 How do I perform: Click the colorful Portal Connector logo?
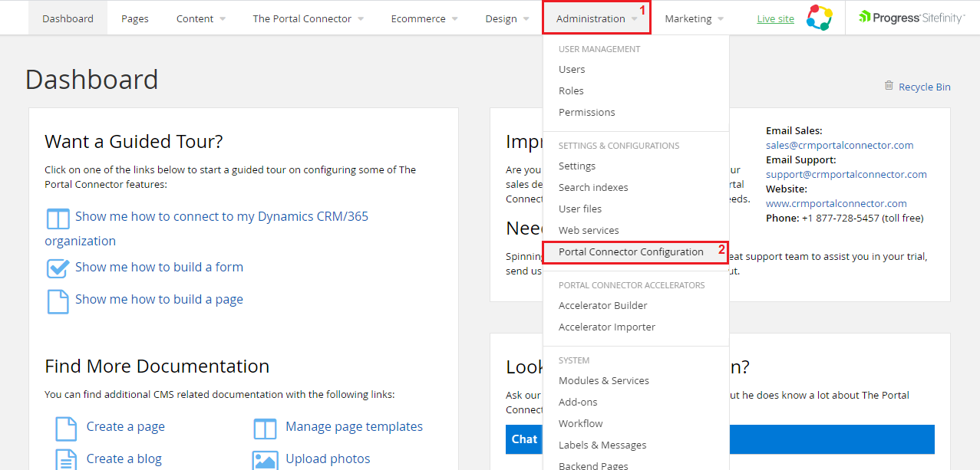[820, 18]
